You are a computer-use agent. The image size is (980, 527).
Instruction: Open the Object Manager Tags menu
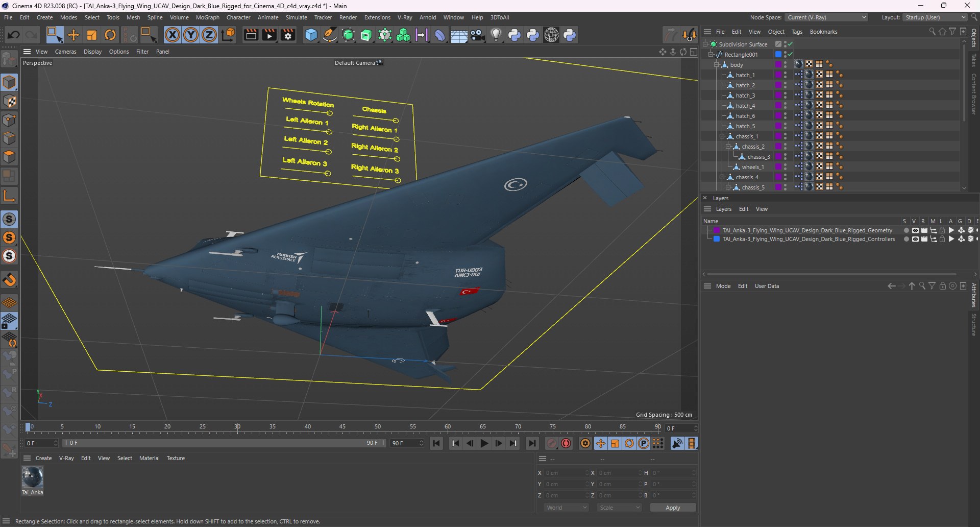797,32
